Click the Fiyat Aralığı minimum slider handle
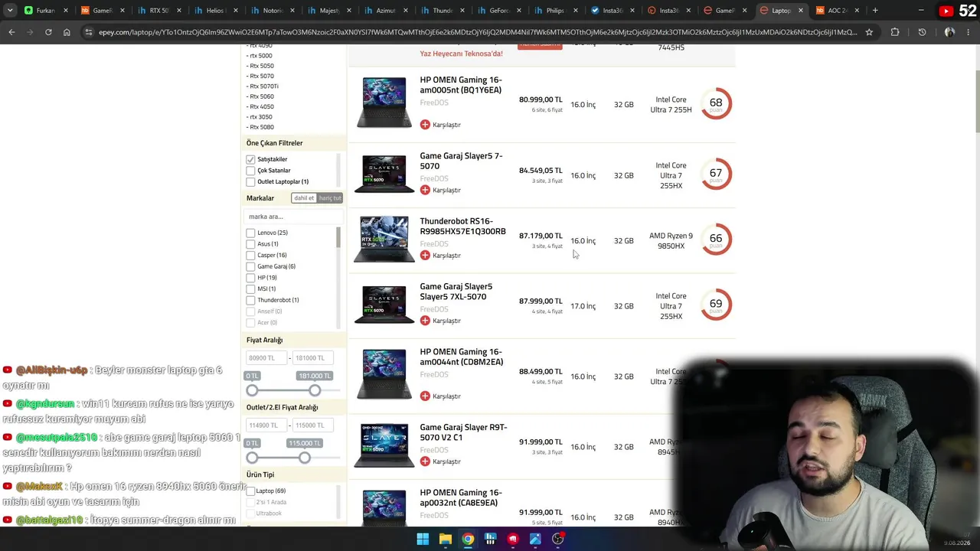 tap(252, 390)
